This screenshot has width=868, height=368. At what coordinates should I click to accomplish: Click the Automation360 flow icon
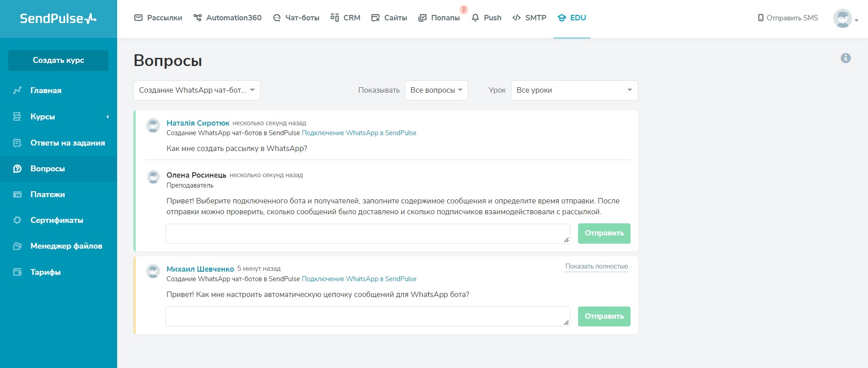(x=198, y=18)
